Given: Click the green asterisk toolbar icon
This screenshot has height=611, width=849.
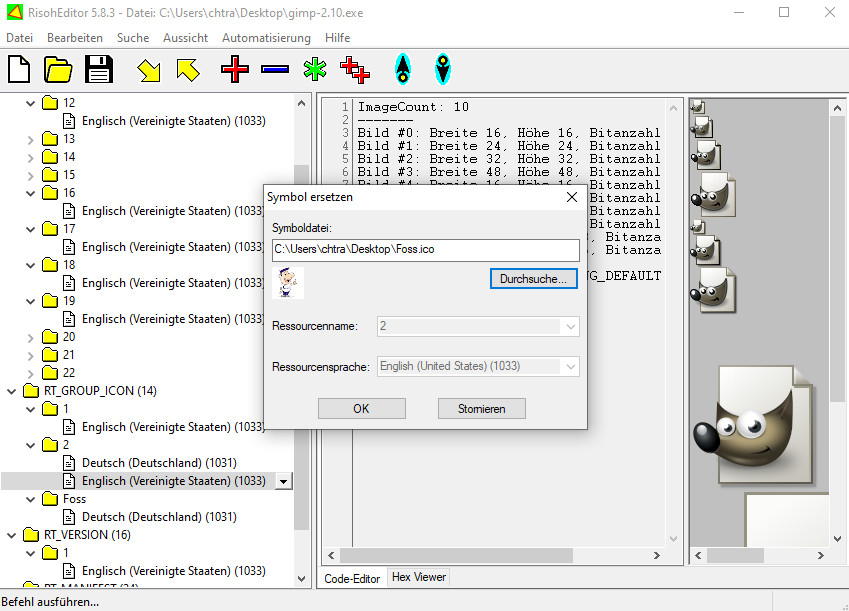Looking at the screenshot, I should coord(315,69).
